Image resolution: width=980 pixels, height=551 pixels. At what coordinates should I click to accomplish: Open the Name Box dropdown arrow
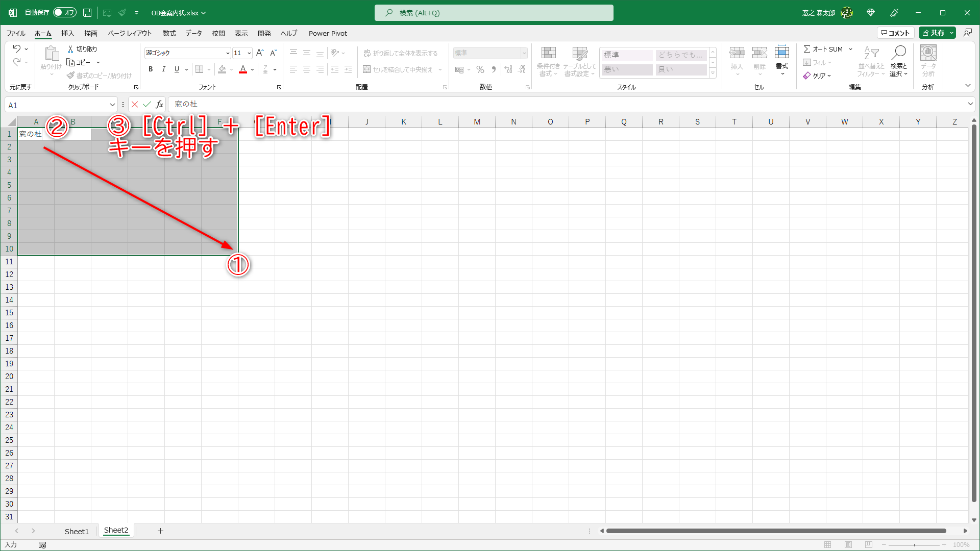tap(112, 105)
